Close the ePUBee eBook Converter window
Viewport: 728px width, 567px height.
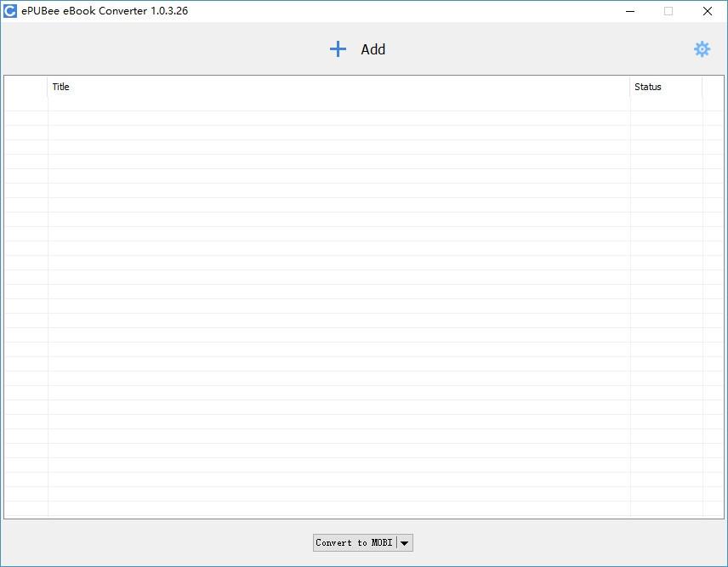[x=707, y=11]
